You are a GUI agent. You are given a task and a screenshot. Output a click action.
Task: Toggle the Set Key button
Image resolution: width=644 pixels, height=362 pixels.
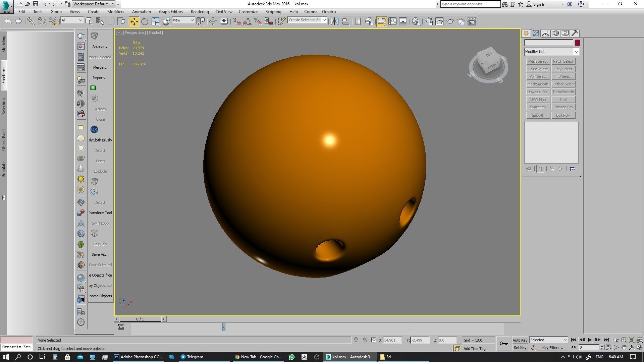(520, 348)
